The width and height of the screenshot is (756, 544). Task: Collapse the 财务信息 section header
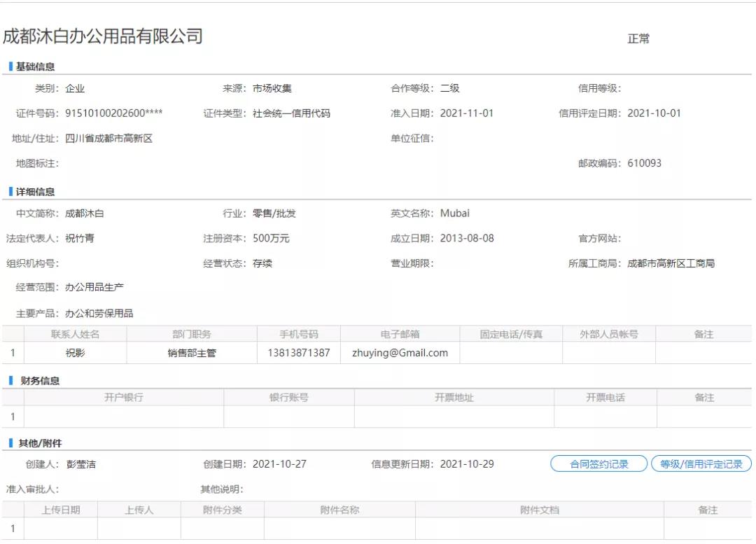click(38, 381)
